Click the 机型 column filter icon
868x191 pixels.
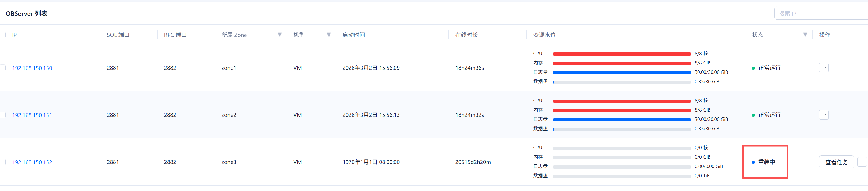(328, 35)
